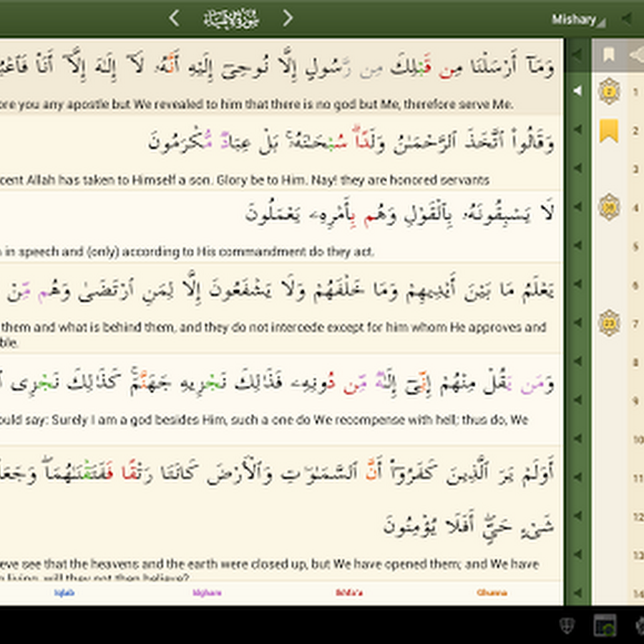Image resolution: width=644 pixels, height=644 pixels.
Task: Click the green strip arrow beside row 9
Action: point(577,399)
